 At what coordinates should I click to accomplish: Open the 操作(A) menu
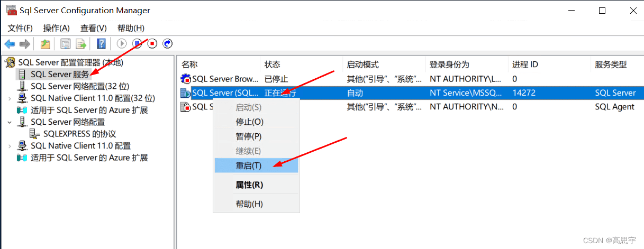click(57, 28)
